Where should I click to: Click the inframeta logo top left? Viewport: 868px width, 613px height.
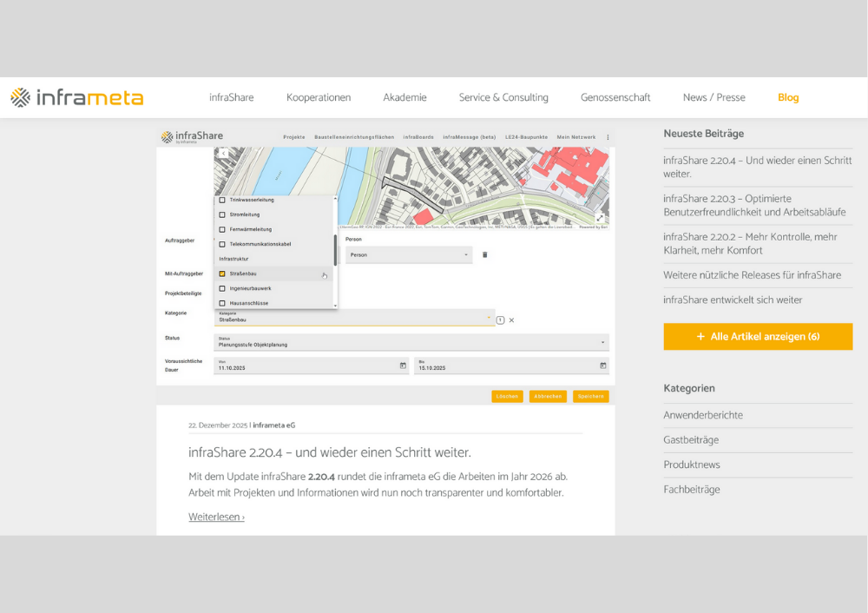(x=76, y=97)
